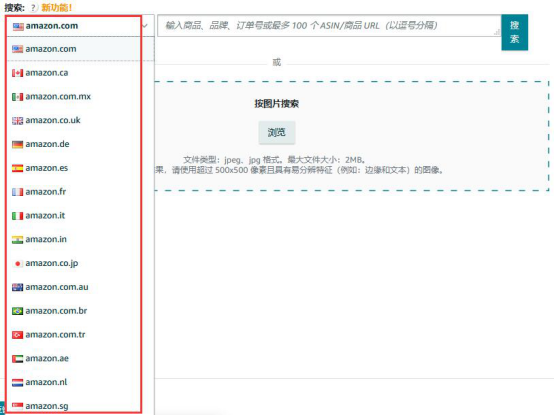Click search box resize handle corner

(x=497, y=32)
